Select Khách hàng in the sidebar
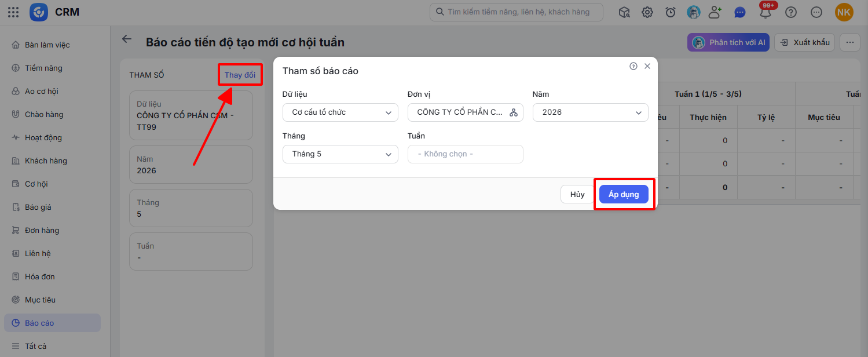The width and height of the screenshot is (868, 357). coord(46,161)
